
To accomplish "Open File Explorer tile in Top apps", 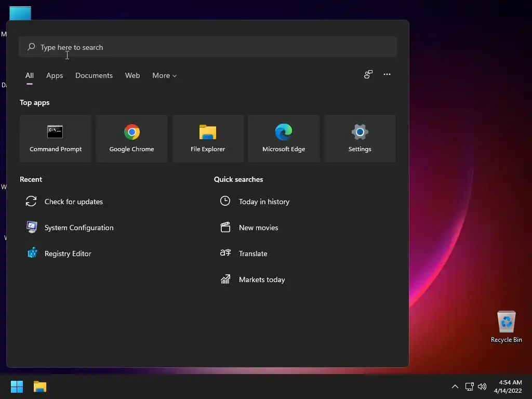I will coord(208,138).
